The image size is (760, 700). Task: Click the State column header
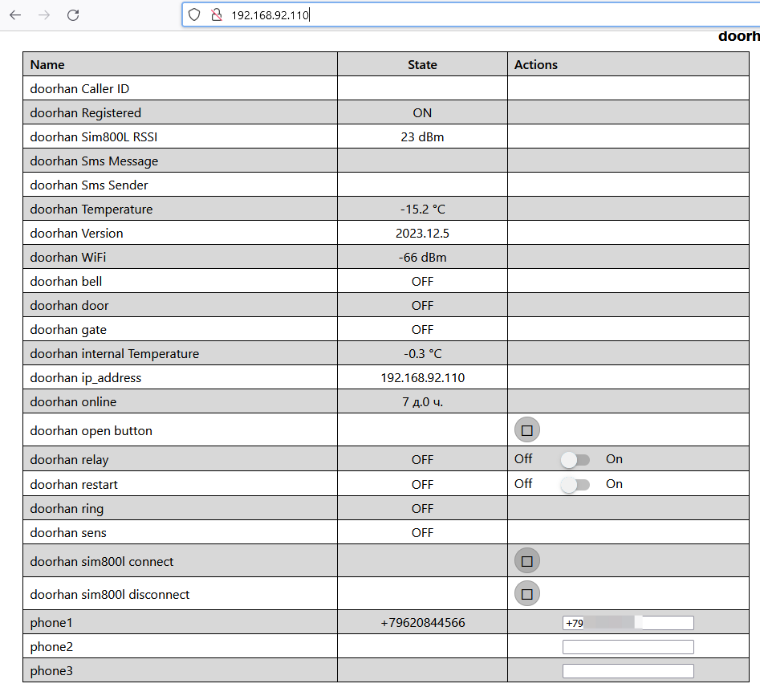[422, 65]
